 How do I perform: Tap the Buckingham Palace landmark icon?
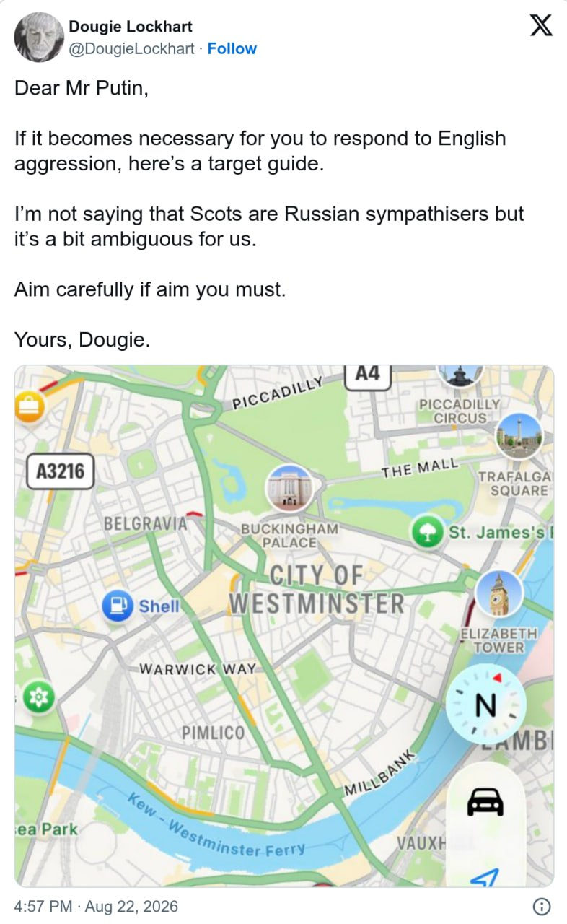[x=289, y=489]
